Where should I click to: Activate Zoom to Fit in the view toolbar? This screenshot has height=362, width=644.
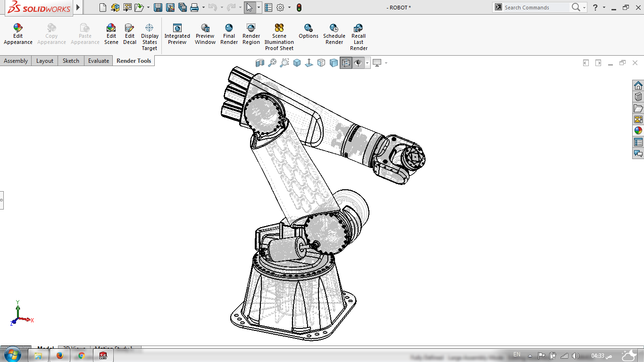tap(272, 62)
